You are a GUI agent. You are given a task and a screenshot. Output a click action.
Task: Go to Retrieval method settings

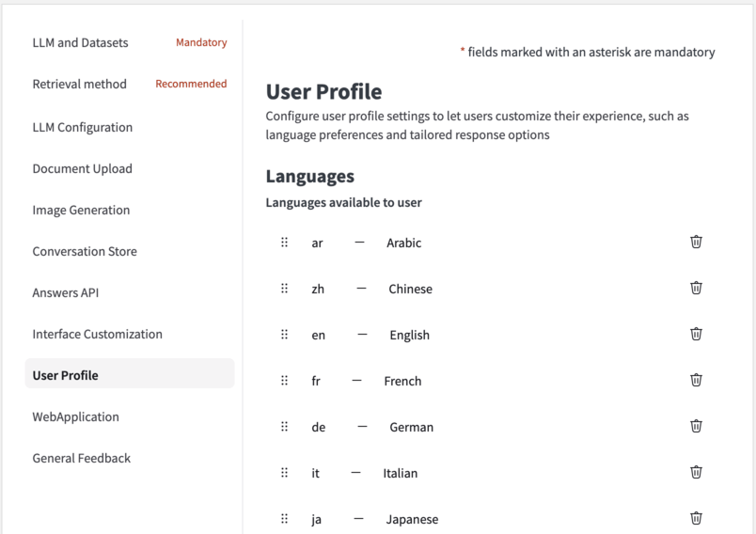pyautogui.click(x=80, y=85)
